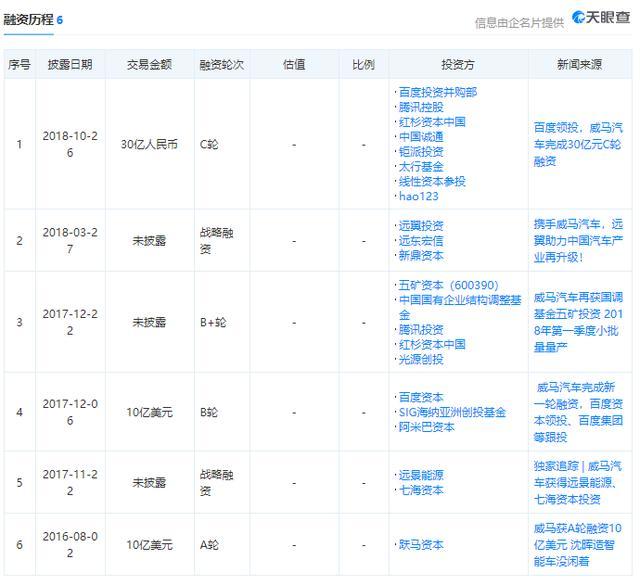Open investor link 中国诚通
The width and height of the screenshot is (640, 585).
[x=421, y=137]
